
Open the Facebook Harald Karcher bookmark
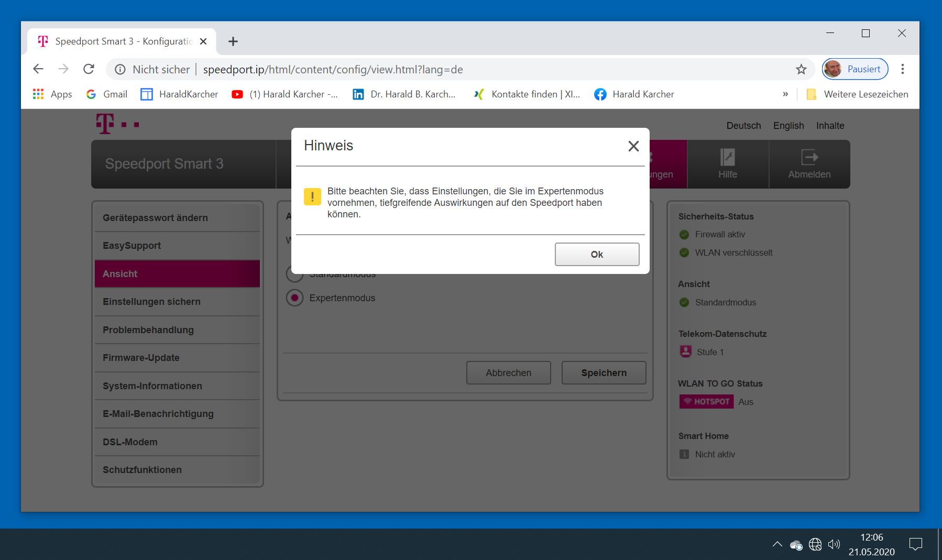[634, 94]
